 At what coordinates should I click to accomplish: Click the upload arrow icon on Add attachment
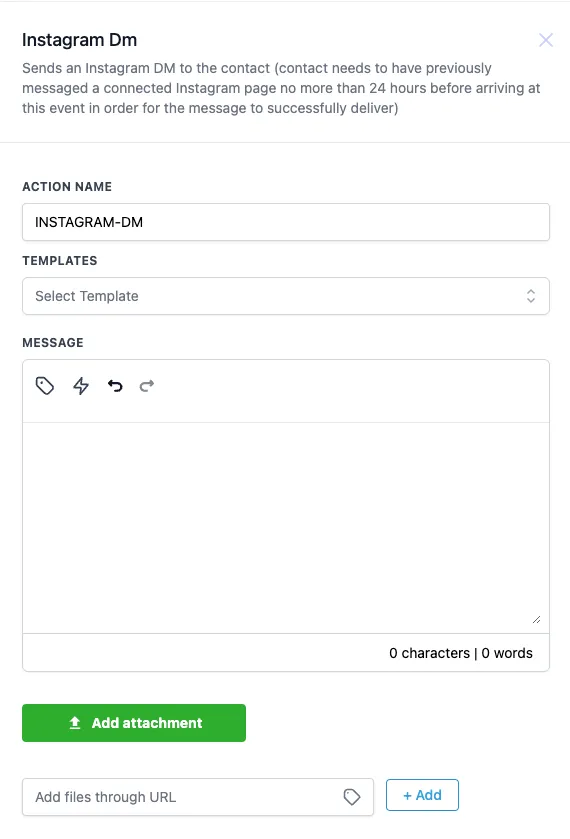75,723
